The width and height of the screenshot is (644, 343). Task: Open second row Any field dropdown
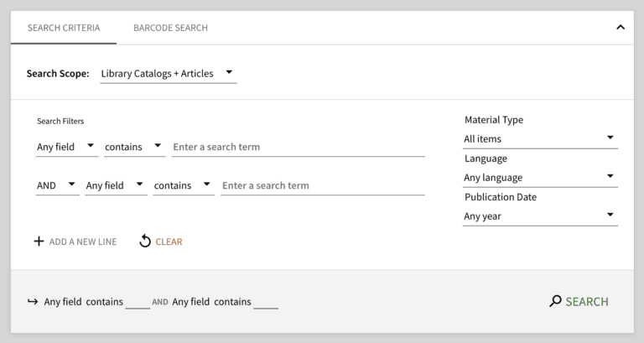pyautogui.click(x=116, y=185)
